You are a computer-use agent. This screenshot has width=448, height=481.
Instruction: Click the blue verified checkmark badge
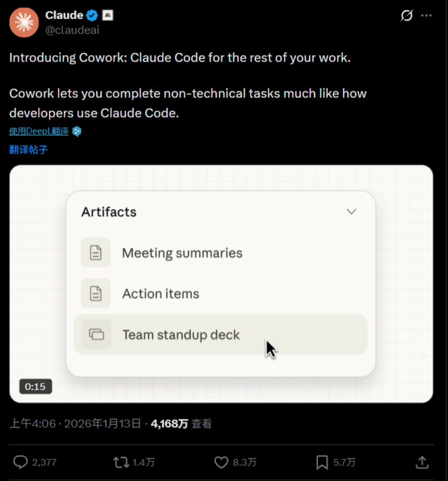click(91, 15)
